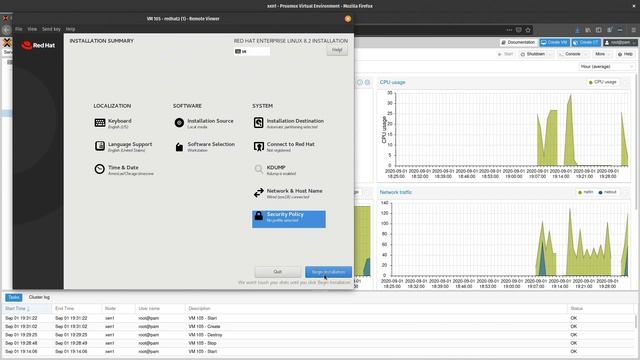
Task: Click Firefox Pocket save icon
Action: 518,30
